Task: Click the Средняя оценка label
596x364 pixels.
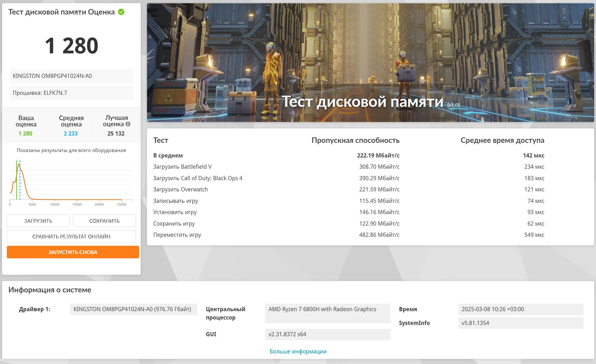Action: tap(71, 121)
